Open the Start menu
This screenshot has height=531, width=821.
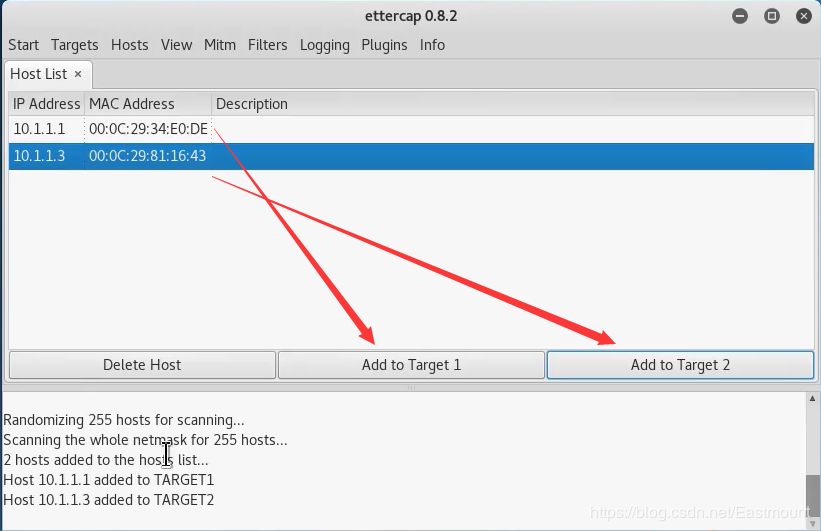click(x=24, y=45)
